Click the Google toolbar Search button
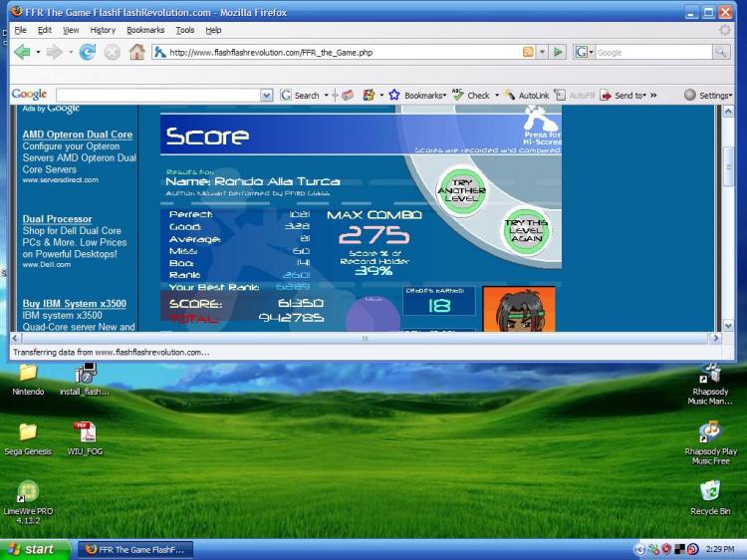The height and width of the screenshot is (560, 747). [x=300, y=96]
